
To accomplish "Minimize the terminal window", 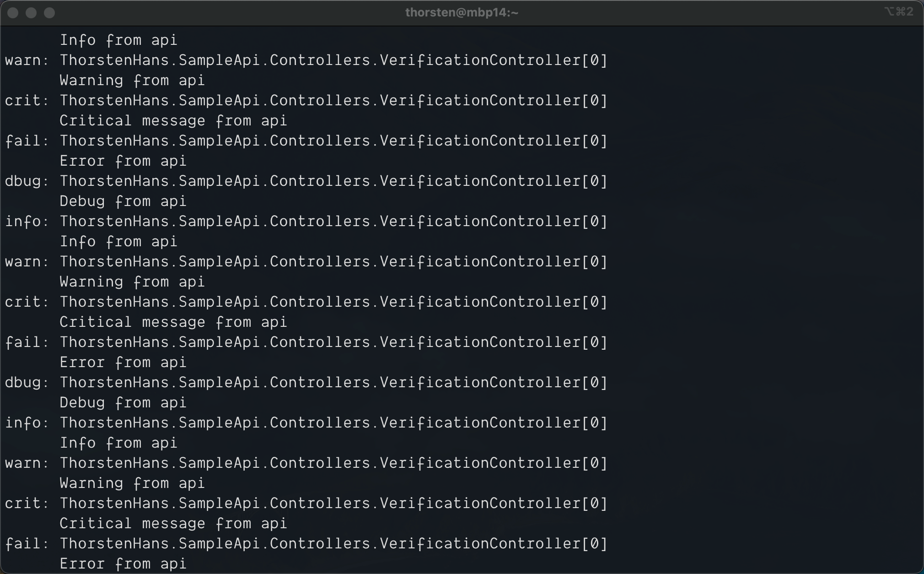I will (x=31, y=13).
